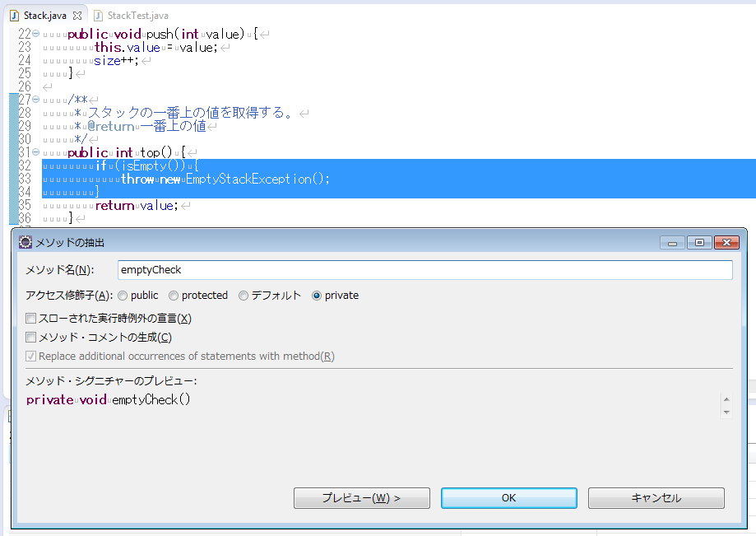
Task: Cancel the dialog with the キャンセル button
Action: (656, 498)
